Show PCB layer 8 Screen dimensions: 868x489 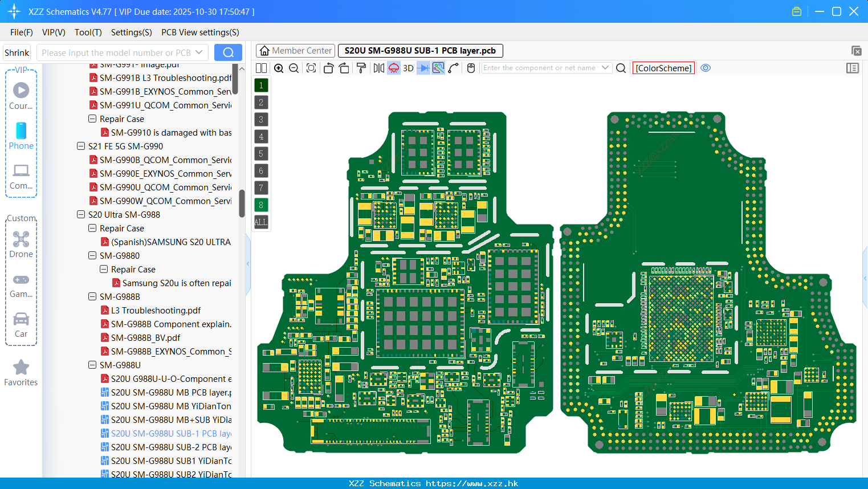click(x=261, y=205)
